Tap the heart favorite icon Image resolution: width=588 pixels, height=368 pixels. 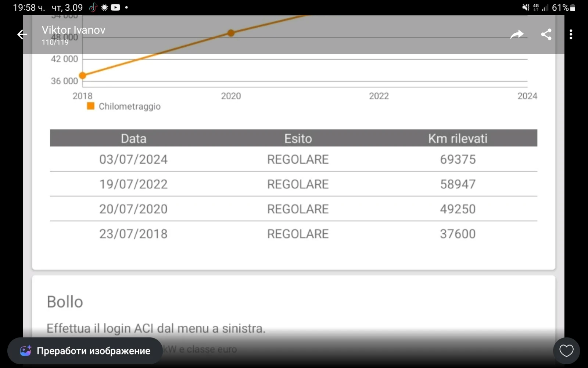(566, 351)
